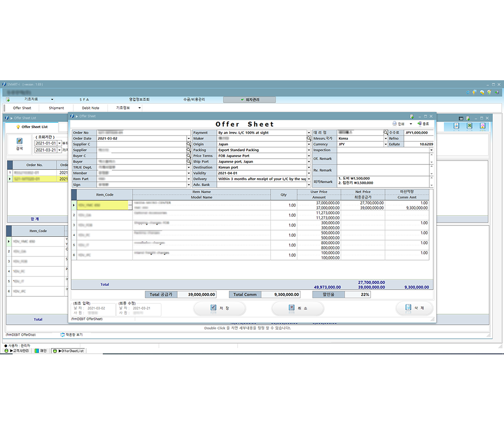This screenshot has width=504, height=435.
Task: Click the magnifier beside the 대리점 field
Action: coord(385,133)
